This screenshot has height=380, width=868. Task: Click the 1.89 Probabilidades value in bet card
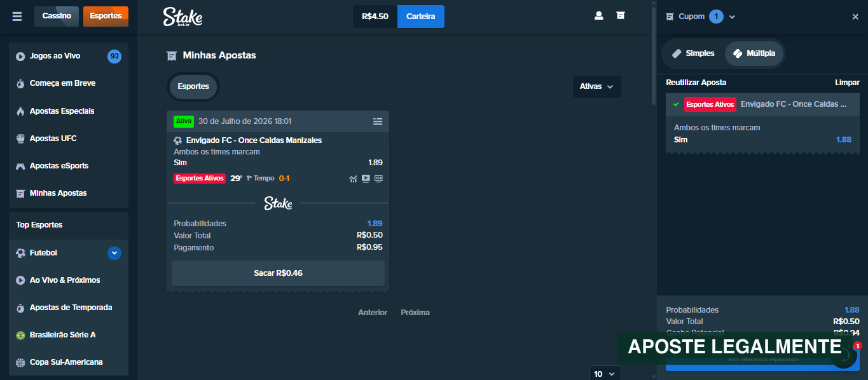(375, 224)
